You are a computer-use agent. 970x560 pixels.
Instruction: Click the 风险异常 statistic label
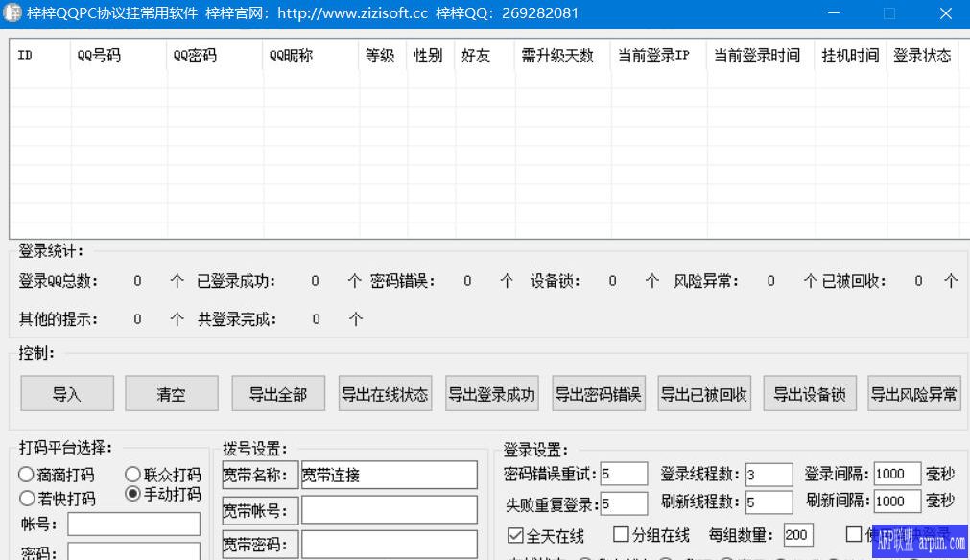[706, 281]
